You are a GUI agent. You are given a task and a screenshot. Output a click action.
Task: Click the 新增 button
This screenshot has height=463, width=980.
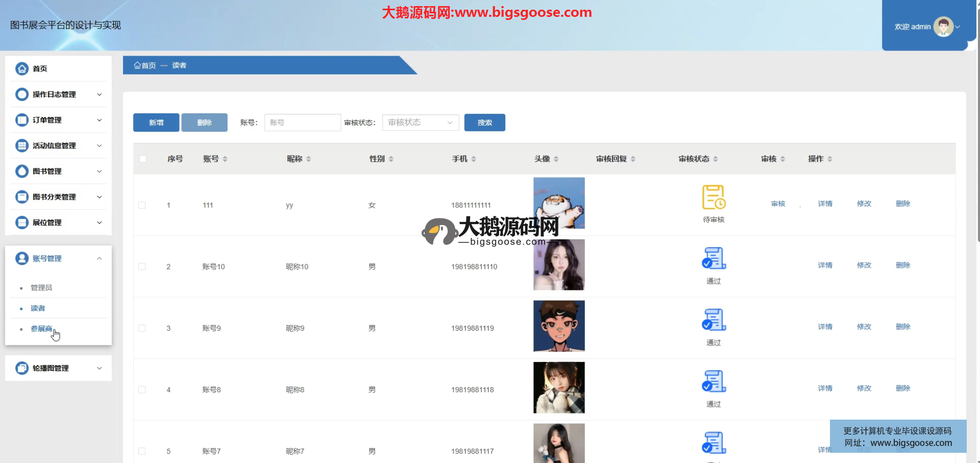(x=156, y=123)
